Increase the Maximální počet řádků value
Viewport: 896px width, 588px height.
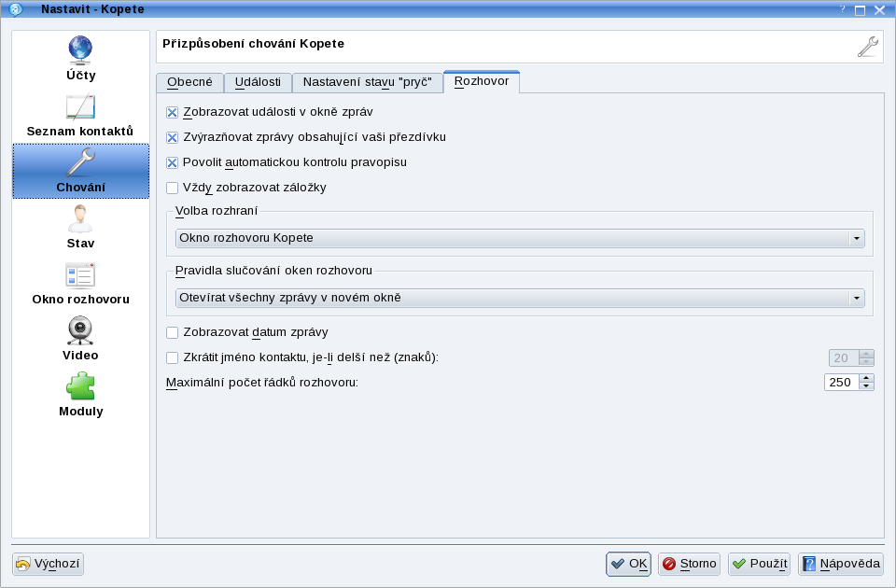866,378
